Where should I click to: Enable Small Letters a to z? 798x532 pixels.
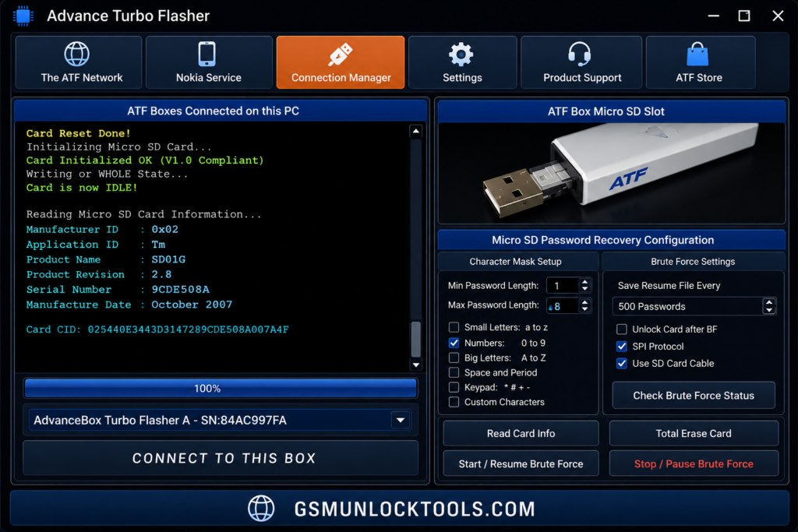coord(454,327)
